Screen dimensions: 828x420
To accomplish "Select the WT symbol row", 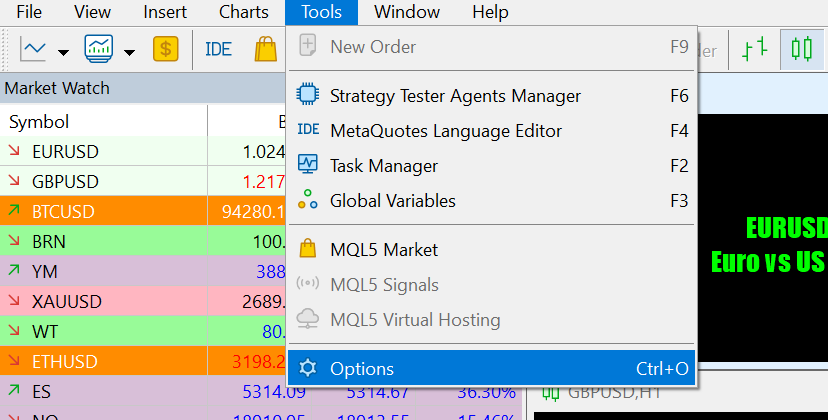I will tap(143, 331).
